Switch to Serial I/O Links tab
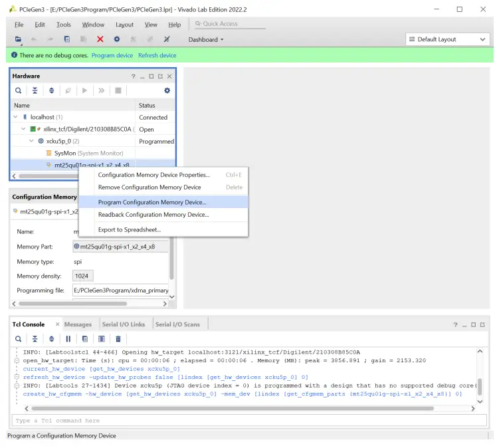The height and width of the screenshot is (448, 495). click(124, 324)
